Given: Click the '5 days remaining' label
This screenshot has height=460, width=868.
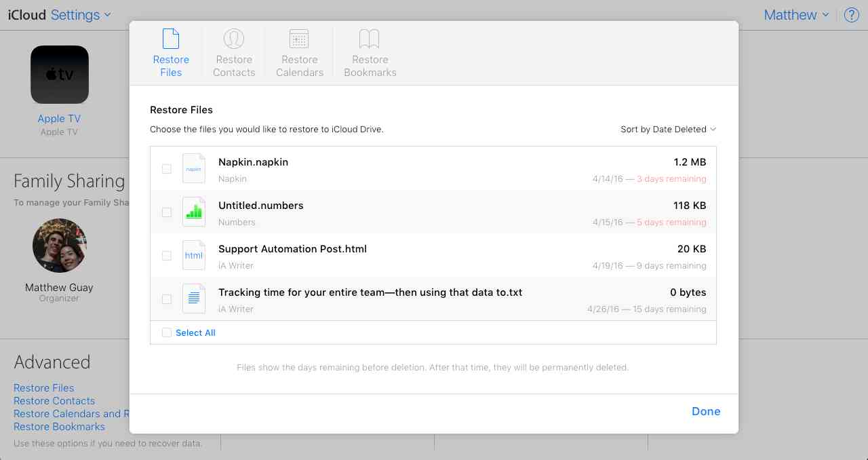Looking at the screenshot, I should tap(671, 223).
